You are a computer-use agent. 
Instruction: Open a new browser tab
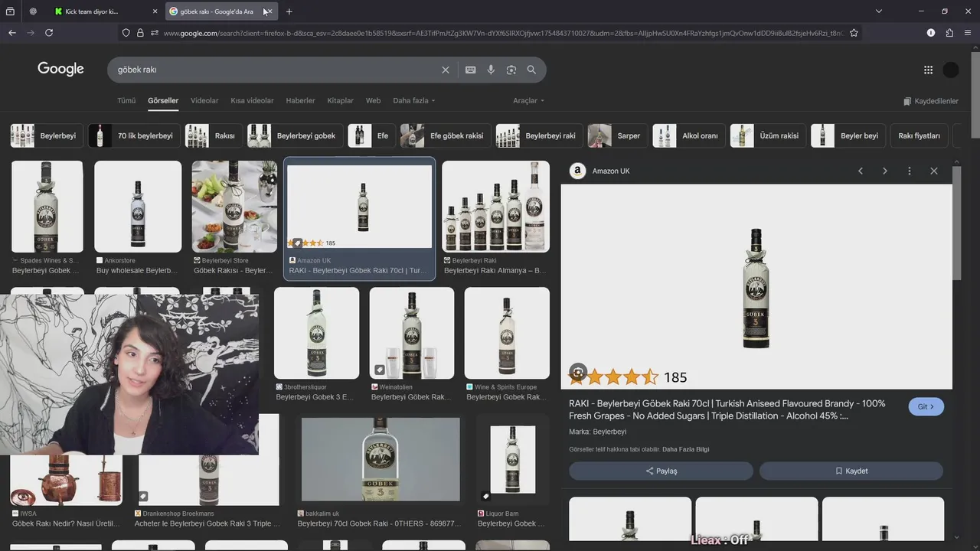coord(289,11)
